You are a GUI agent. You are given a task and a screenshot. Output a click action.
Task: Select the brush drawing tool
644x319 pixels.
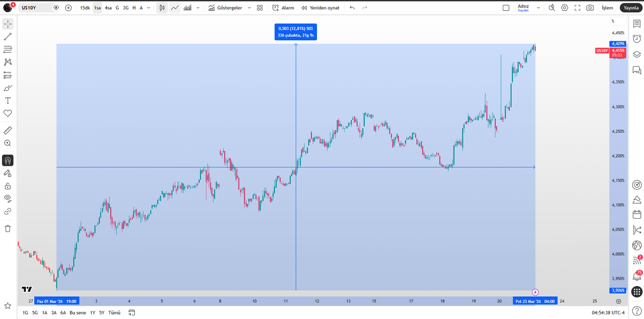coord(8,88)
